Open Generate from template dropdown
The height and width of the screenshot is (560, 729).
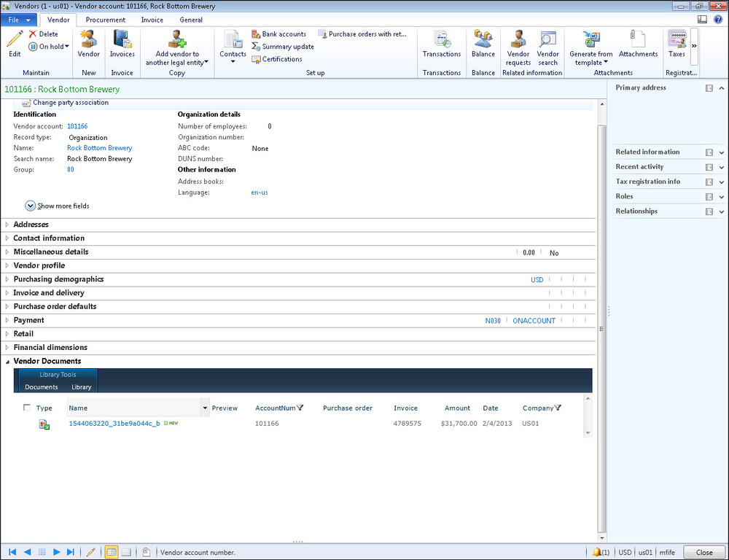coord(591,47)
